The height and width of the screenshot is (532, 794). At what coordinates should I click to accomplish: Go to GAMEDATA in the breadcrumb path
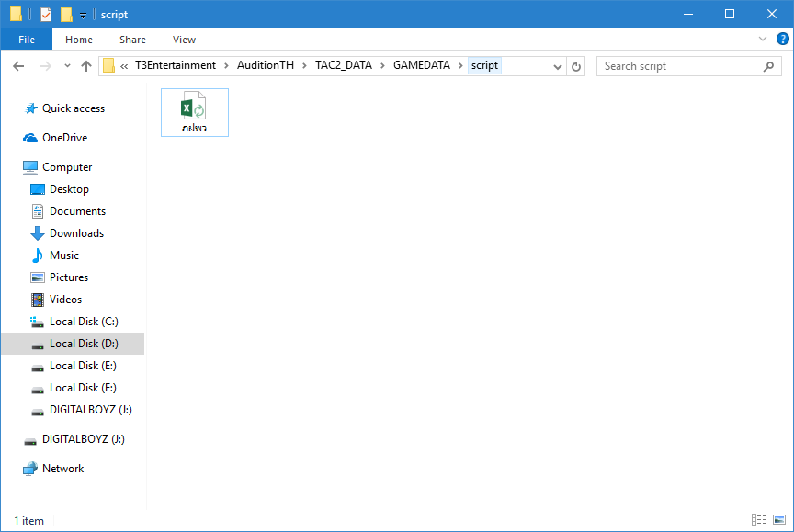pos(422,66)
